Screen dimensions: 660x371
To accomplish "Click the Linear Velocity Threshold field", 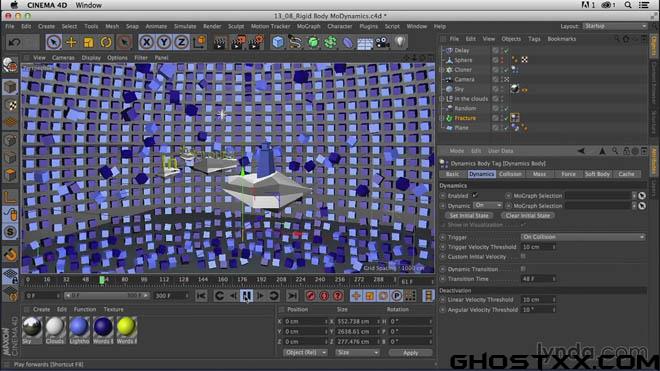I will point(538,300).
